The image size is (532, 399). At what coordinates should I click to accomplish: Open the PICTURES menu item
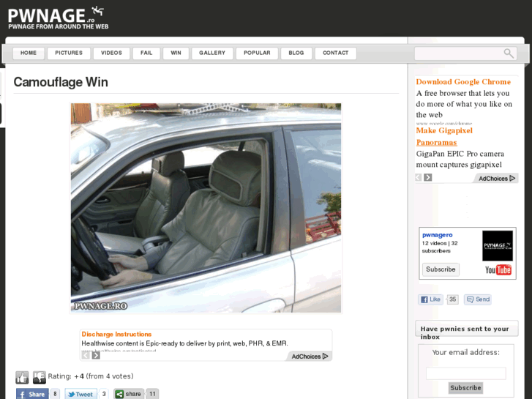(69, 53)
